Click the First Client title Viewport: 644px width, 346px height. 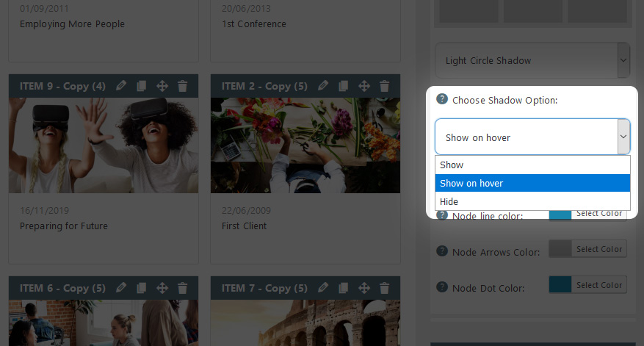coord(244,226)
